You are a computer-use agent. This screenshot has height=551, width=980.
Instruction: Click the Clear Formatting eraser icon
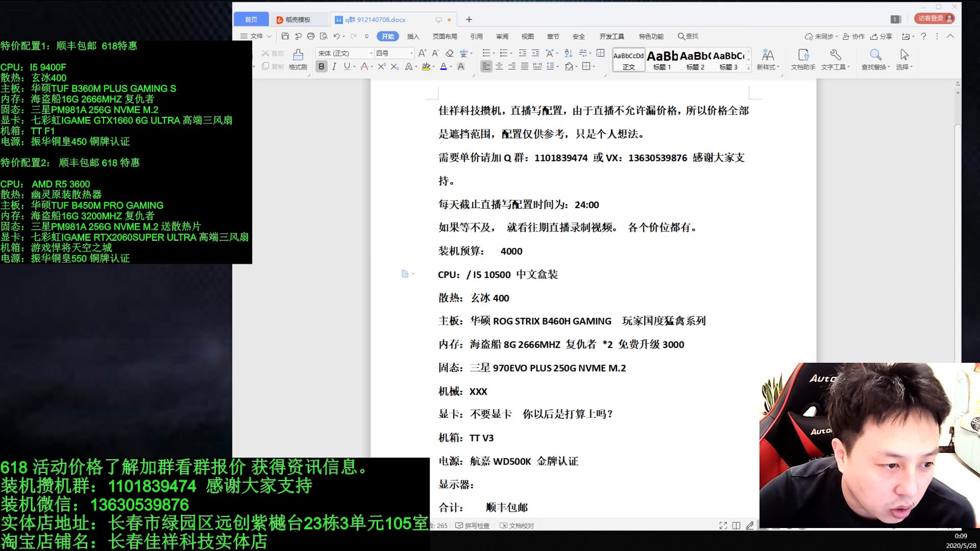point(449,53)
